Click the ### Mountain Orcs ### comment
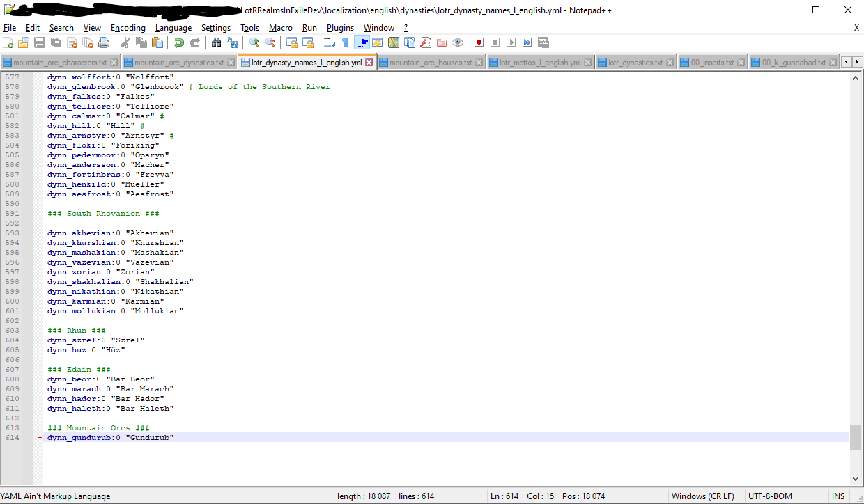The width and height of the screenshot is (864, 504). [x=98, y=428]
